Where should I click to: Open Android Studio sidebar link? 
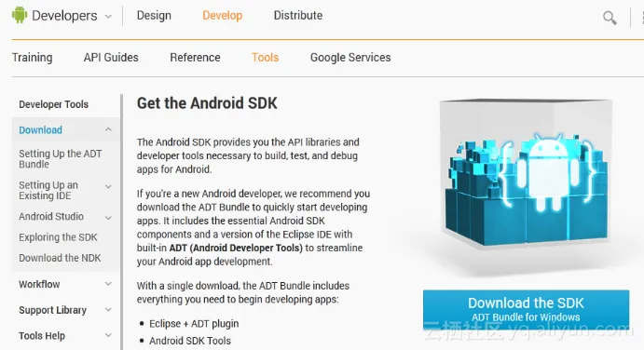51,216
